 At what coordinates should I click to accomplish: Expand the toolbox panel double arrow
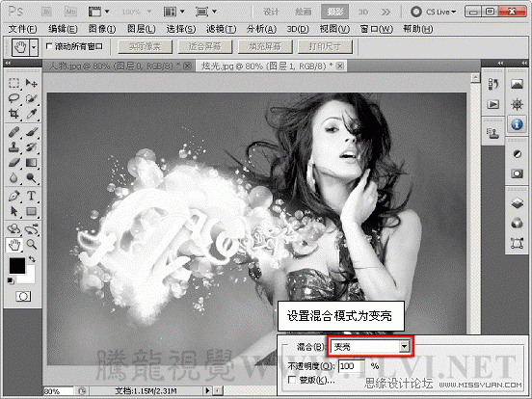(x=8, y=63)
